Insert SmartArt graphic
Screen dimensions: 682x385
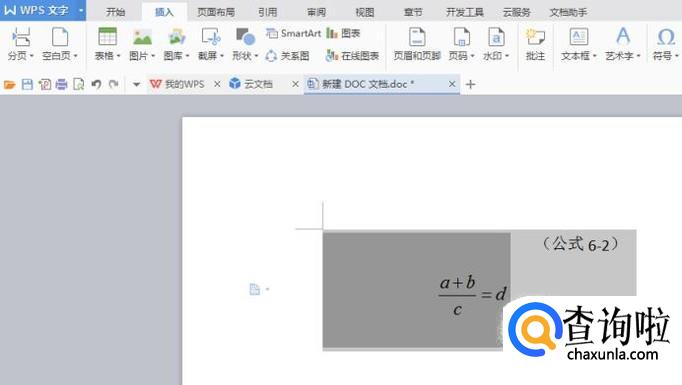[293, 33]
